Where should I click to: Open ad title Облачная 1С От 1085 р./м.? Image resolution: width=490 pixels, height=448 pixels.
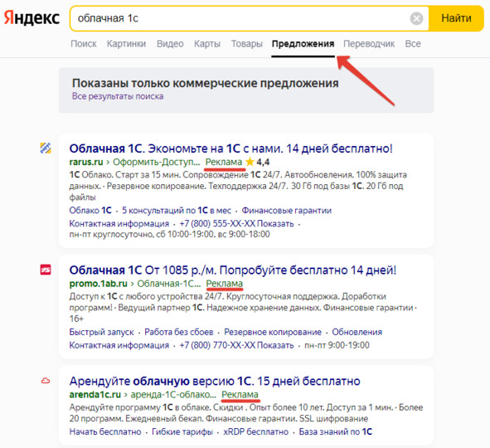tap(233, 270)
